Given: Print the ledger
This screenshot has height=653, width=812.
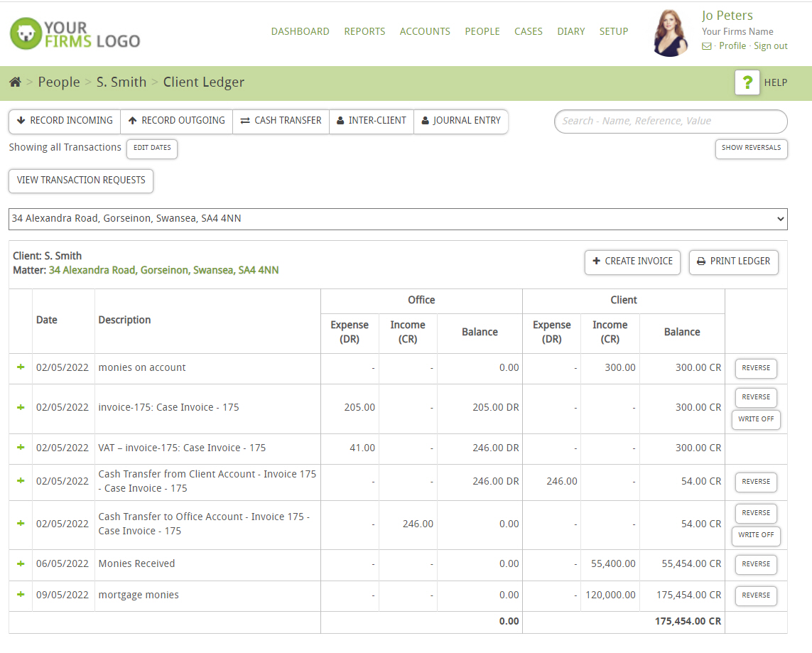Looking at the screenshot, I should tap(733, 261).
